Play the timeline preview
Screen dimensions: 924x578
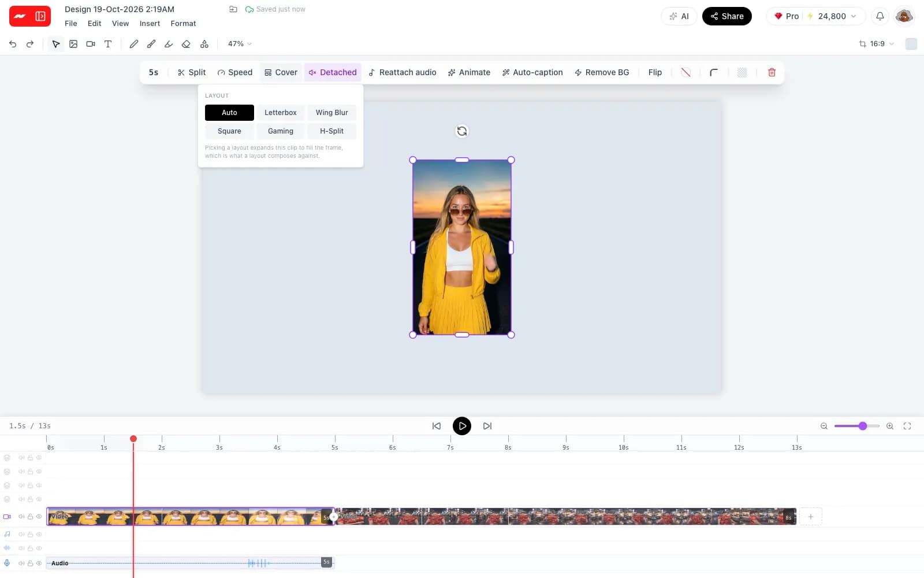462,426
